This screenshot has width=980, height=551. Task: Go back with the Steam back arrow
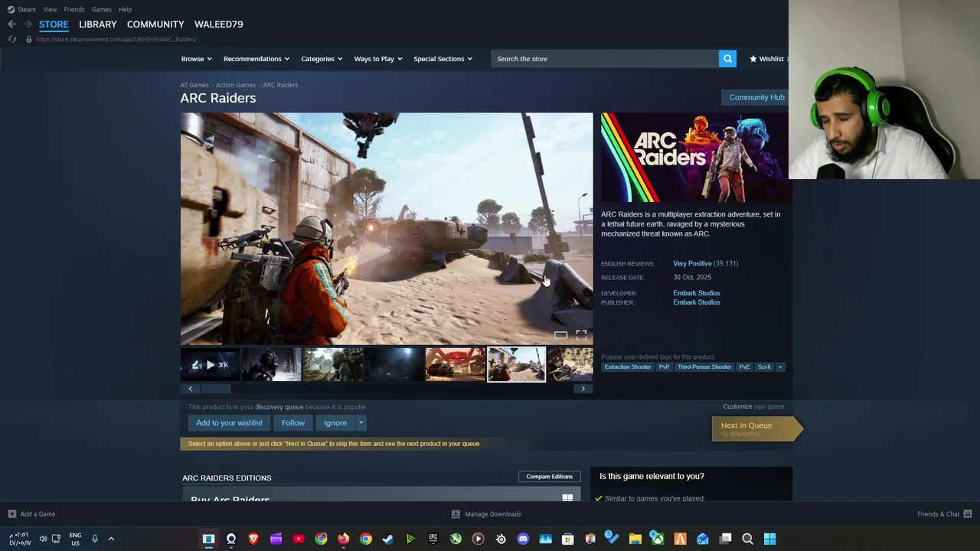[11, 24]
